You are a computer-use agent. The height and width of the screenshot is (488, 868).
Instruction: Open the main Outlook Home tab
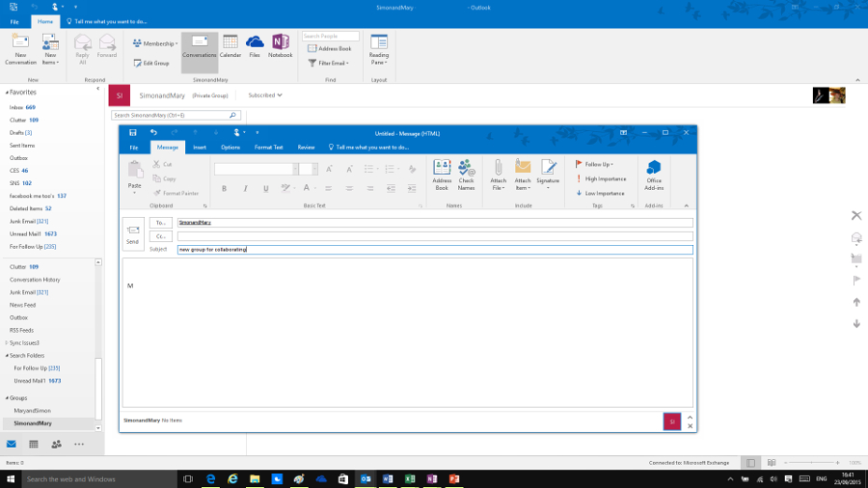coord(45,21)
